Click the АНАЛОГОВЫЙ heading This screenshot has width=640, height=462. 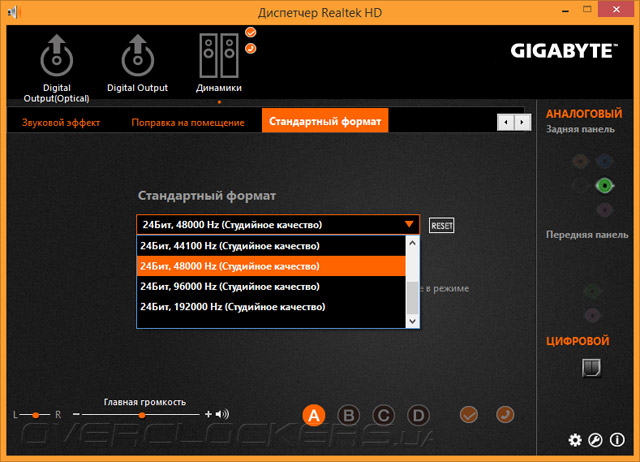584,113
